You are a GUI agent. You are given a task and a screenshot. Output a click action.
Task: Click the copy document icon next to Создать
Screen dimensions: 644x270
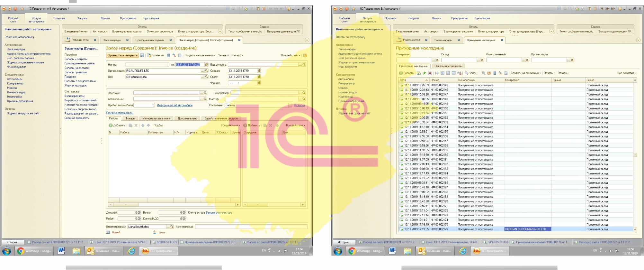tap(419, 73)
